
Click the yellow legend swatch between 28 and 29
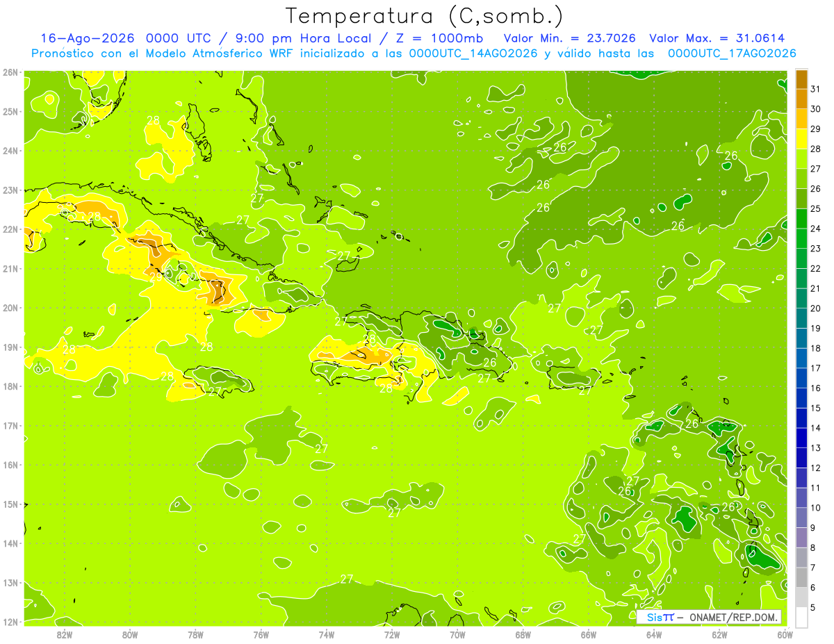point(801,139)
